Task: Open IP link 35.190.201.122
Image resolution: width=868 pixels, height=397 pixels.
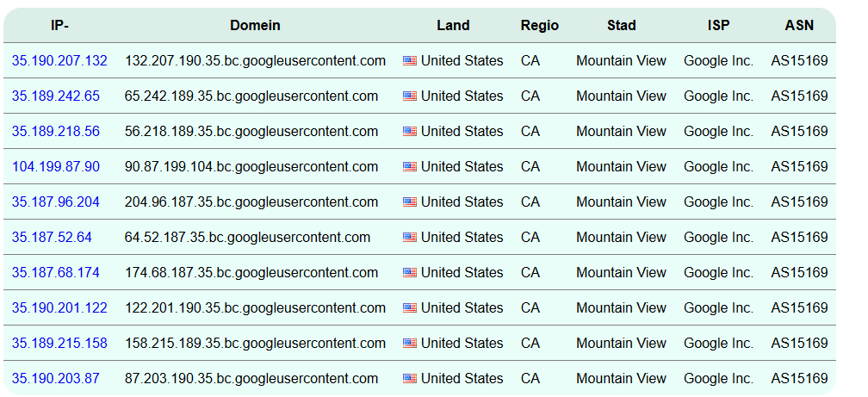Action: [59, 307]
